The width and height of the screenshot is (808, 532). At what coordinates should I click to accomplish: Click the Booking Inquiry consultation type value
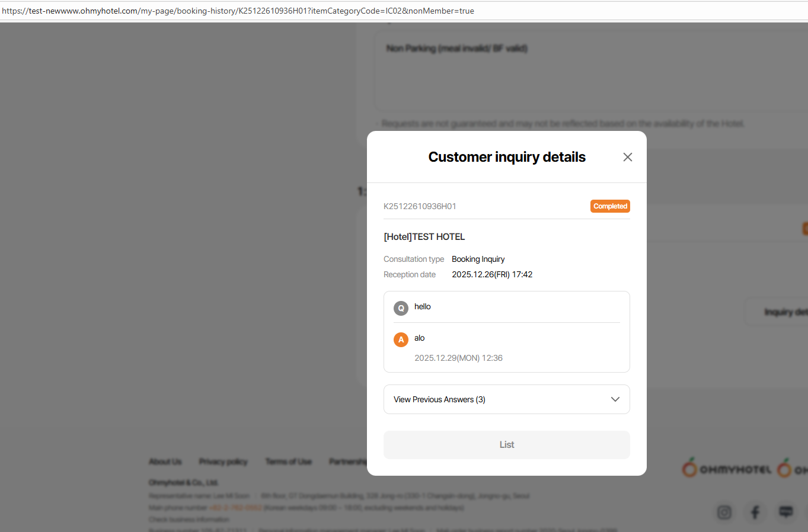478,259
